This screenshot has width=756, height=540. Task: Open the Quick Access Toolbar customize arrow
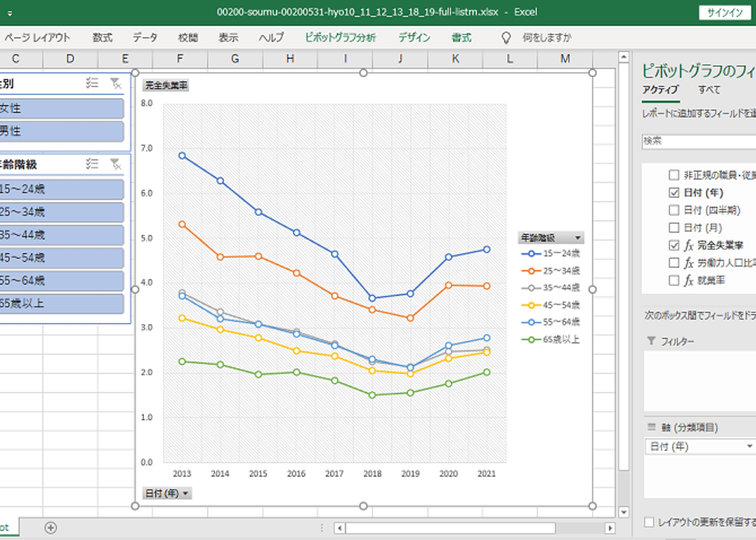click(10, 13)
